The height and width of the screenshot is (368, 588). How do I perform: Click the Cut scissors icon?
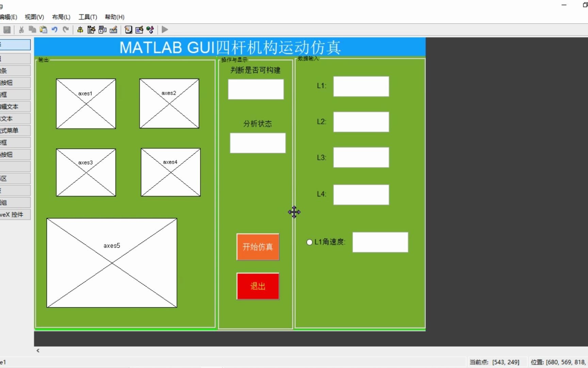21,30
